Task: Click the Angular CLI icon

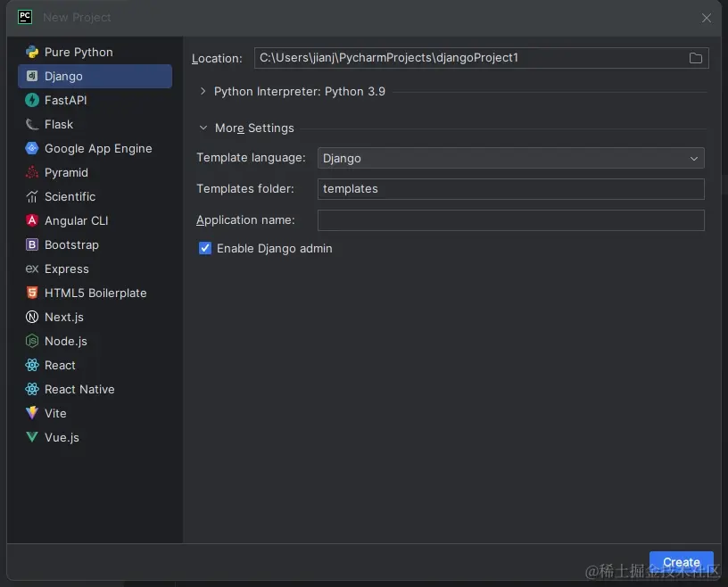Action: [32, 220]
